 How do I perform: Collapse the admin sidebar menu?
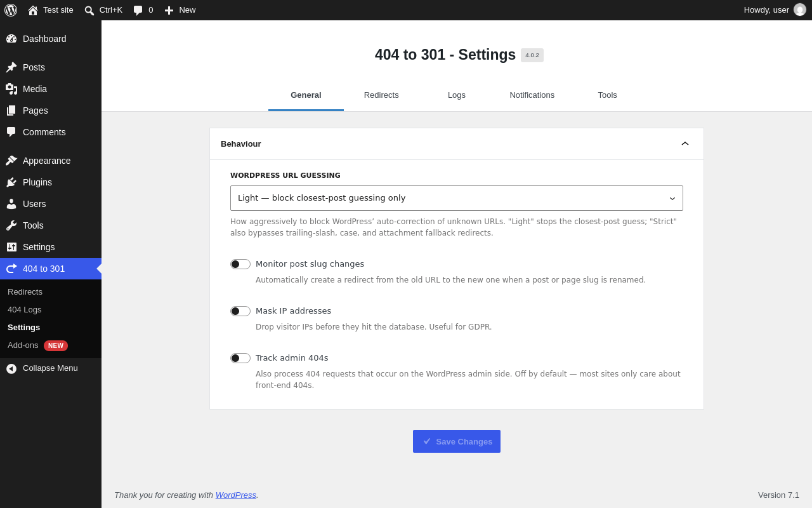[x=51, y=368]
